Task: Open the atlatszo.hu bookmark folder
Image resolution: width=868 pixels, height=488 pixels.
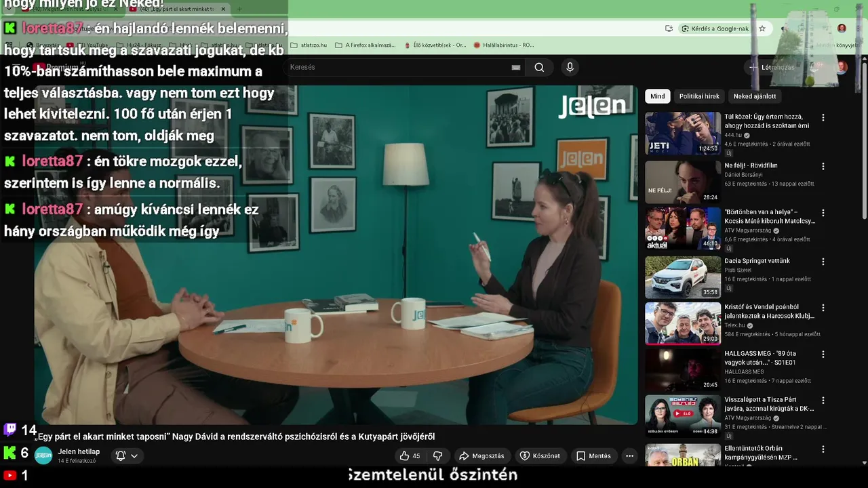Action: pos(309,45)
